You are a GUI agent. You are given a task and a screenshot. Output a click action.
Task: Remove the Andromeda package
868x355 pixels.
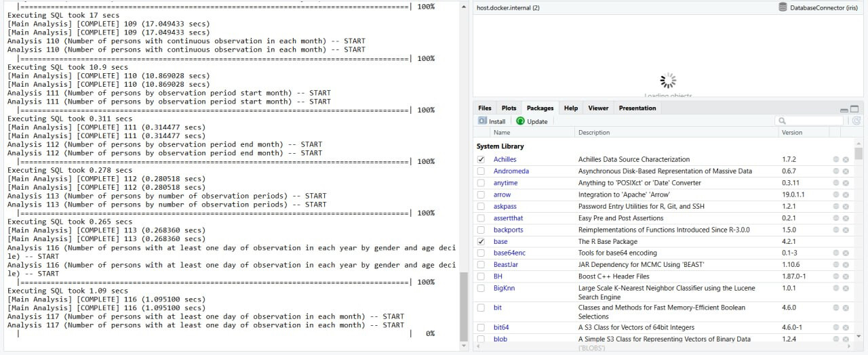[x=846, y=171]
